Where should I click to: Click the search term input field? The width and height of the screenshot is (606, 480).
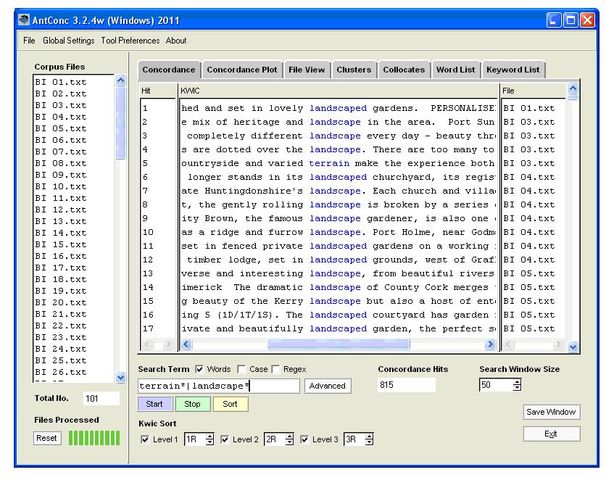pos(218,386)
